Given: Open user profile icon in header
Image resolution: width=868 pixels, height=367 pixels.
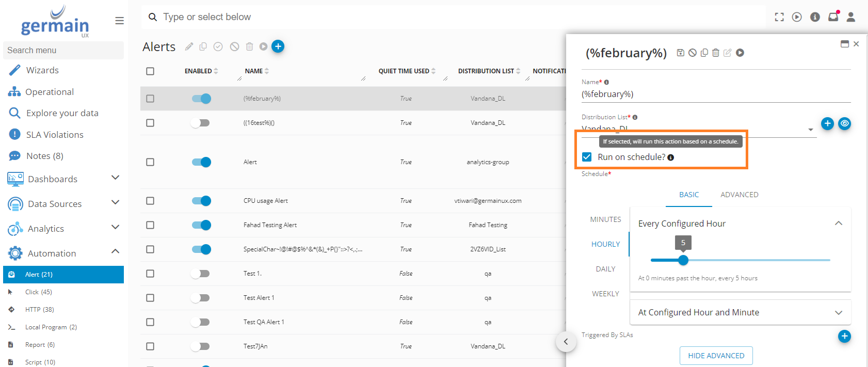Looking at the screenshot, I should coord(851,17).
